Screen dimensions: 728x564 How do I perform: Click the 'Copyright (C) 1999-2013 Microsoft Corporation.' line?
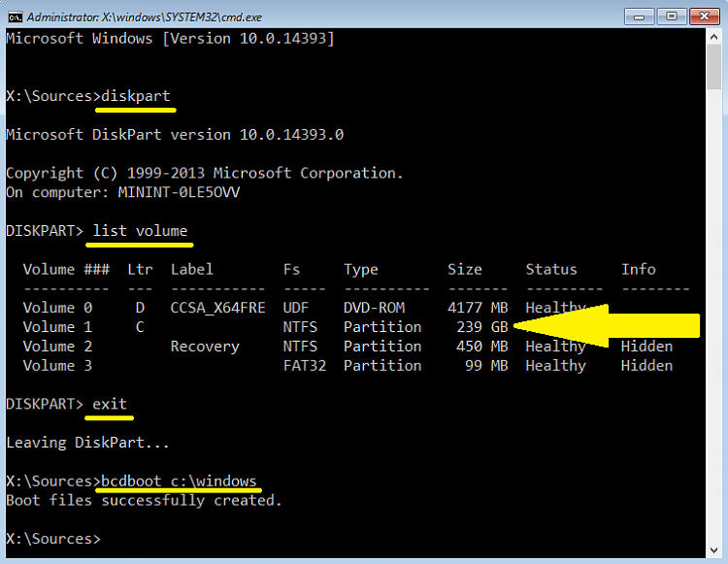pos(204,173)
